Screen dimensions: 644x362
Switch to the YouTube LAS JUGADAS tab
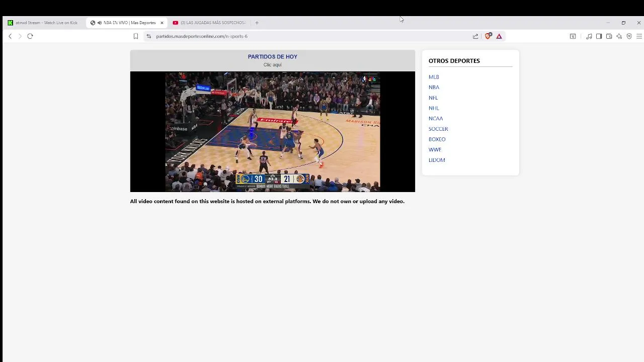(x=210, y=23)
